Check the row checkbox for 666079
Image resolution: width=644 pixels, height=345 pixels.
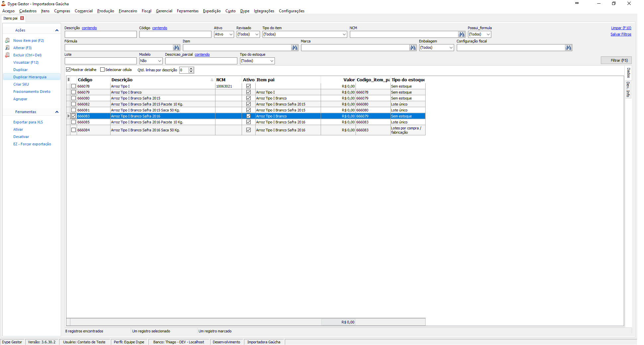point(74,92)
